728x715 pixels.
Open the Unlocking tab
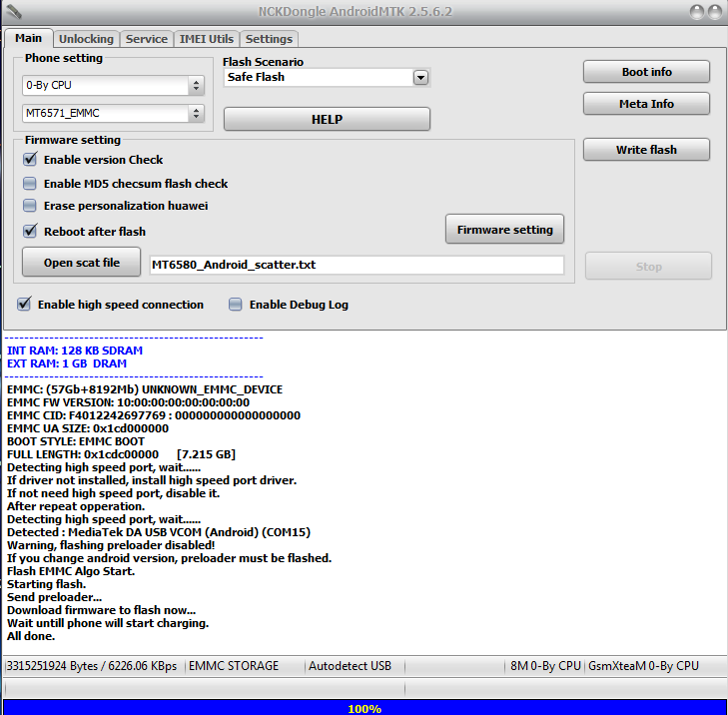86,39
